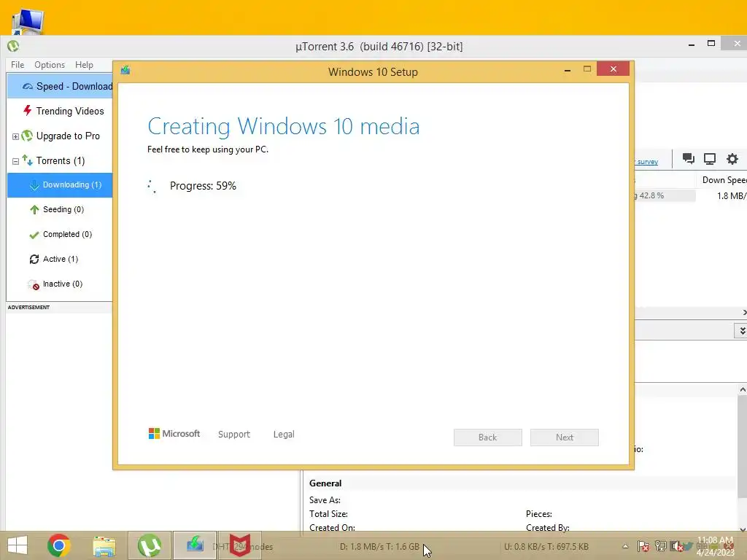Image resolution: width=747 pixels, height=560 pixels.
Task: Show hidden tray icons arrow
Action: (x=625, y=547)
